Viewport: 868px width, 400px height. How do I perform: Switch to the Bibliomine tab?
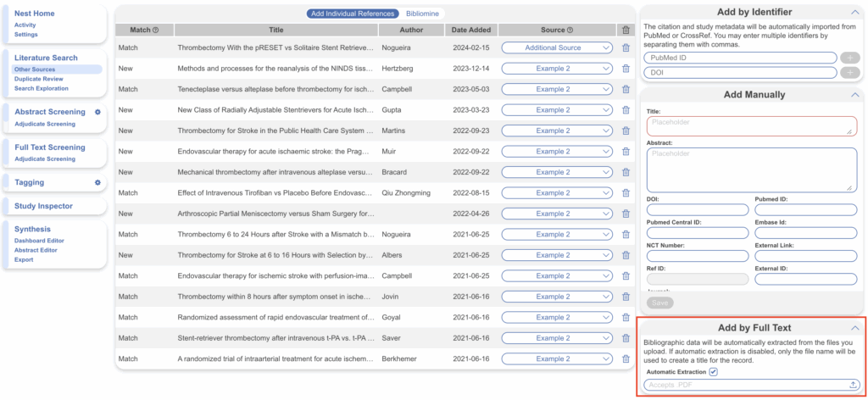pos(423,14)
